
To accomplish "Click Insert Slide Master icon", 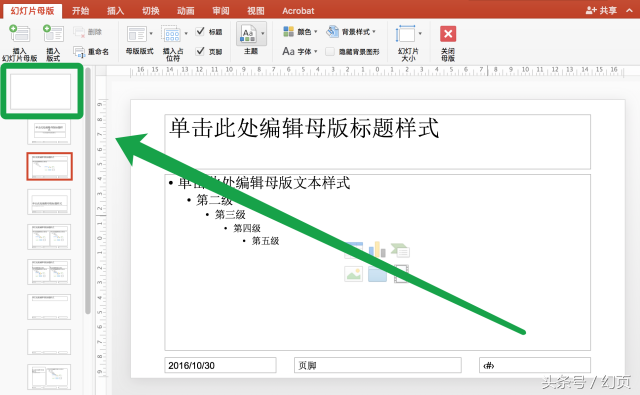I will coord(20,33).
